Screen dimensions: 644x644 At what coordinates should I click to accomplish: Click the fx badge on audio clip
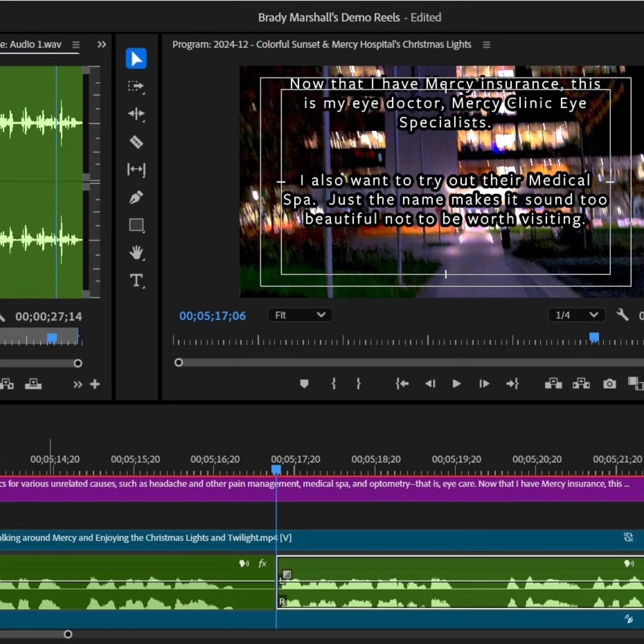pyautogui.click(x=263, y=563)
